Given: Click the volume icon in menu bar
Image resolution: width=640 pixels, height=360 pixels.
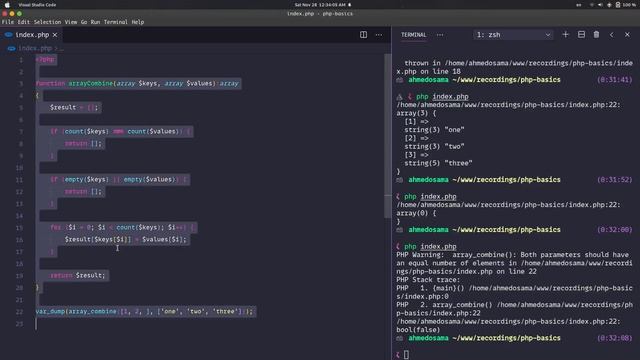Looking at the screenshot, I should click(x=600, y=5).
